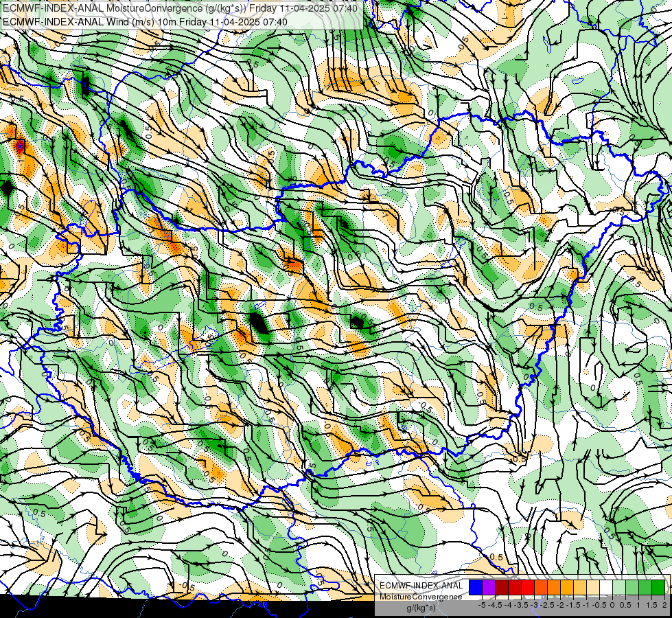
Task: Click the '-3.5' legend scale value
Action: 521,605
